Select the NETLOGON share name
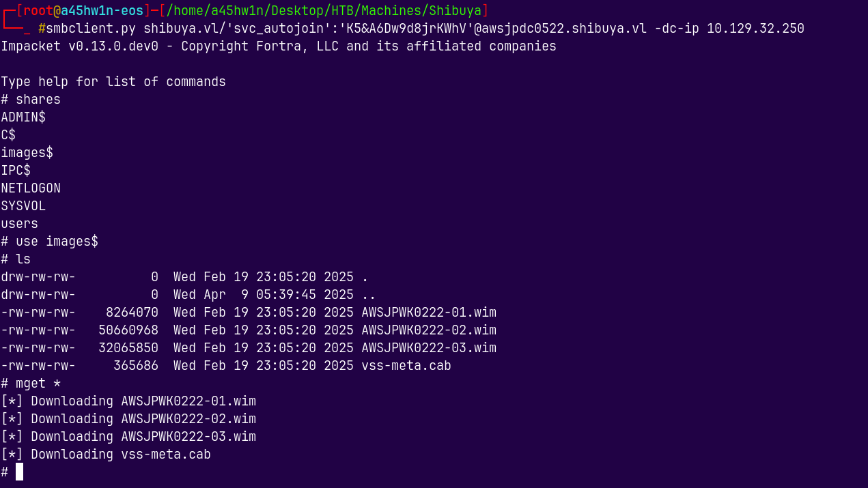This screenshot has width=868, height=488. [x=31, y=188]
